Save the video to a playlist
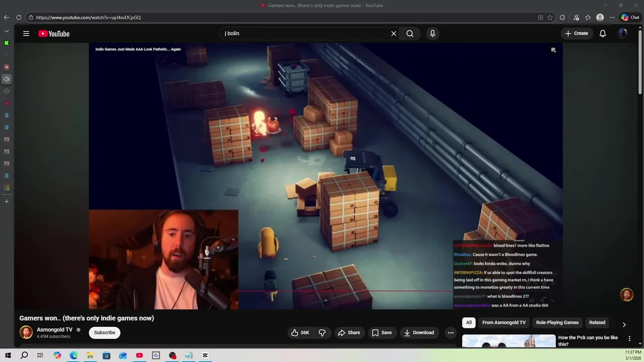This screenshot has width=644, height=362. [382, 332]
